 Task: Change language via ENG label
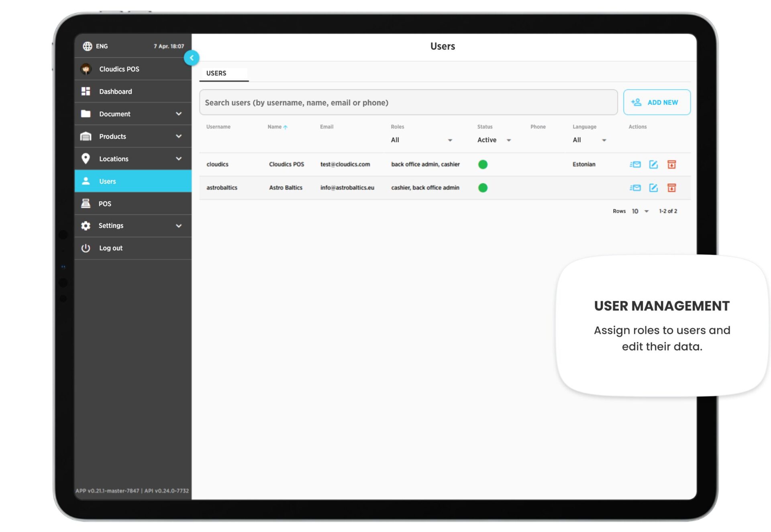[x=102, y=46]
